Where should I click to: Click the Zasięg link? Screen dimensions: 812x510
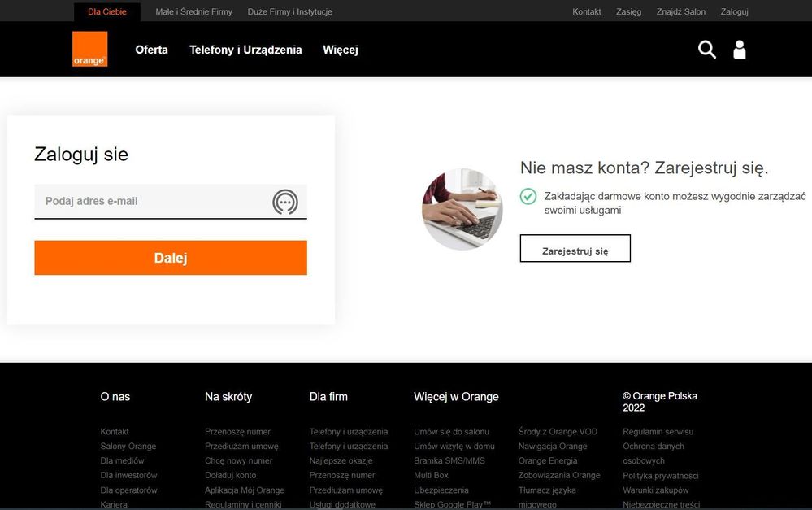point(628,12)
